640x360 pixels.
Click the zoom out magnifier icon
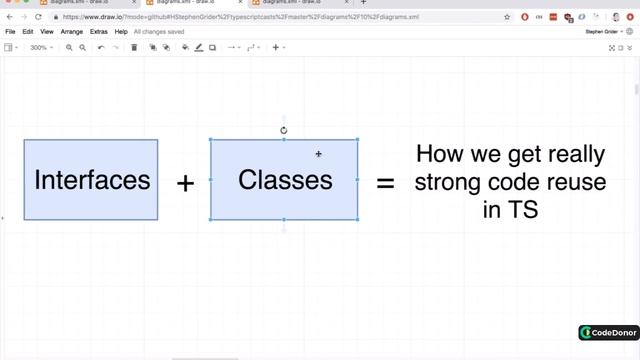tap(82, 48)
